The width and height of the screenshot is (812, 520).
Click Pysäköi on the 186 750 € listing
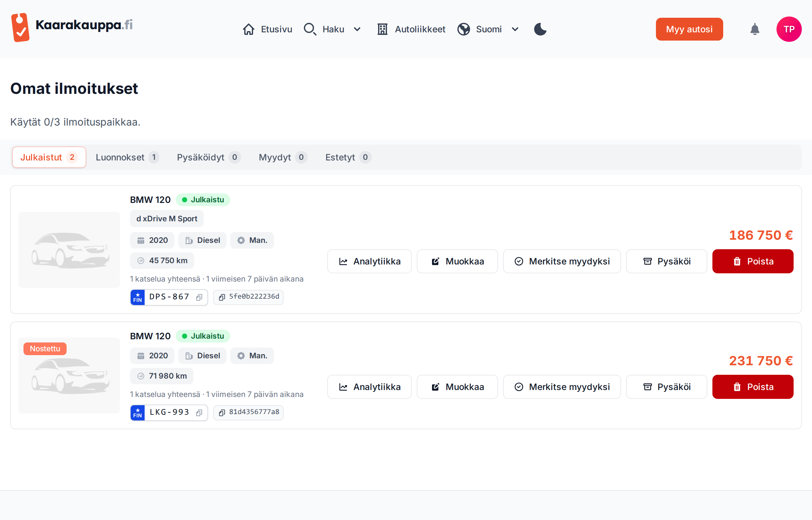[x=667, y=261]
